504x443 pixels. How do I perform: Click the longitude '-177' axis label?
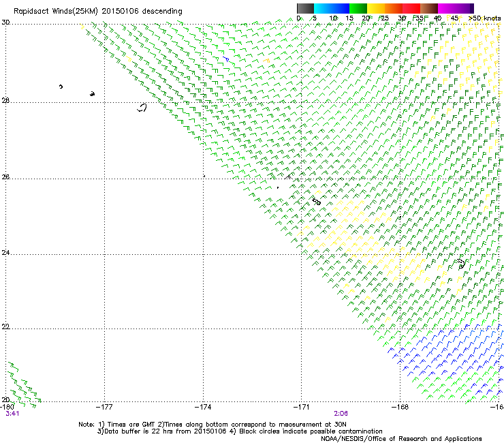(104, 407)
